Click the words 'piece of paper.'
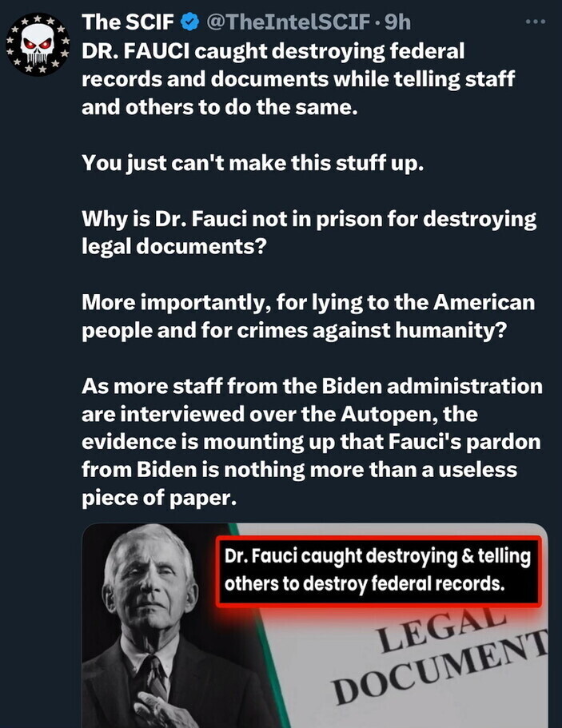This screenshot has width=562, height=728. pyautogui.click(x=159, y=498)
